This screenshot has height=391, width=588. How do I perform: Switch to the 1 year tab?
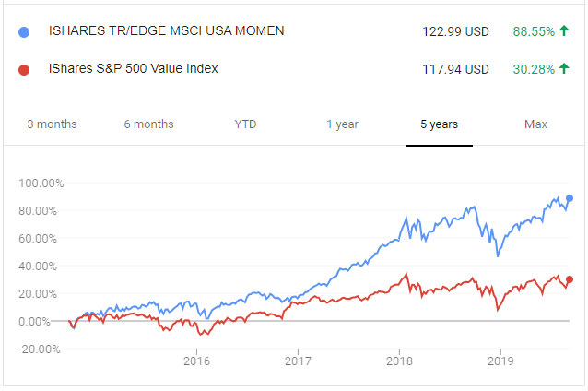click(x=342, y=124)
